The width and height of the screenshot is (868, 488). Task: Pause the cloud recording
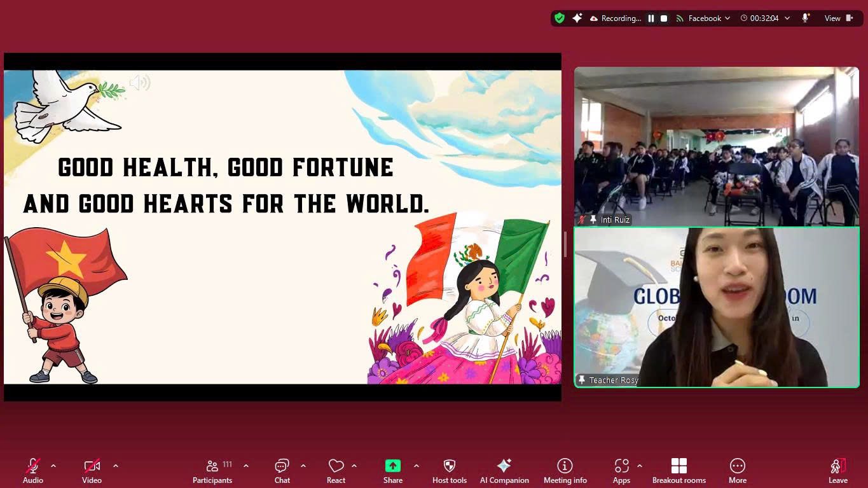[651, 18]
